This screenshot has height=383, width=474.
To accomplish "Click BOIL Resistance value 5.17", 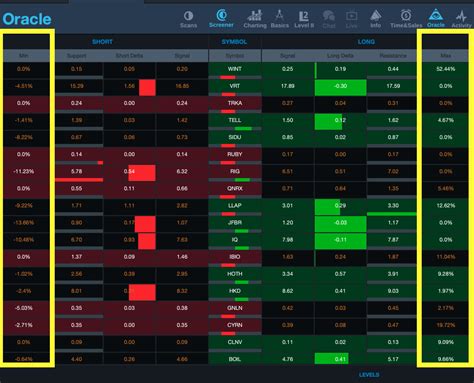I will click(x=393, y=359).
